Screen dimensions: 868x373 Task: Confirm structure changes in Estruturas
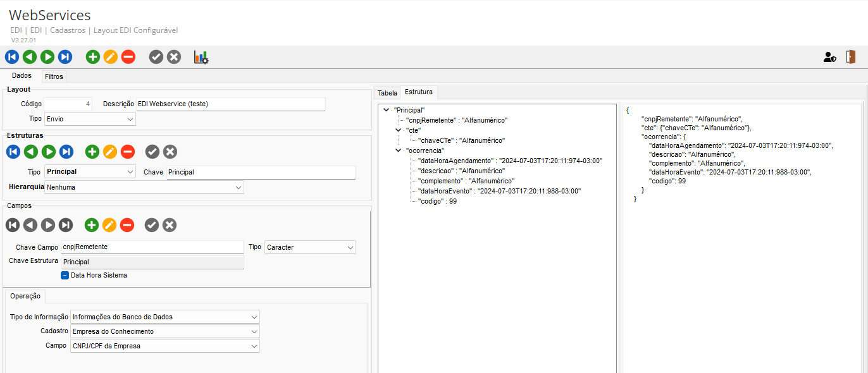click(x=152, y=152)
